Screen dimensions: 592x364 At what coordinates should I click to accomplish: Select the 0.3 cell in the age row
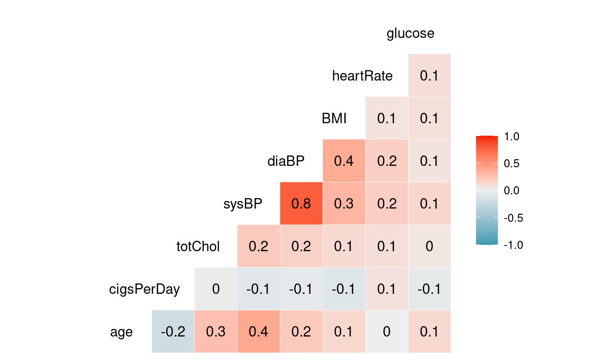pos(216,332)
